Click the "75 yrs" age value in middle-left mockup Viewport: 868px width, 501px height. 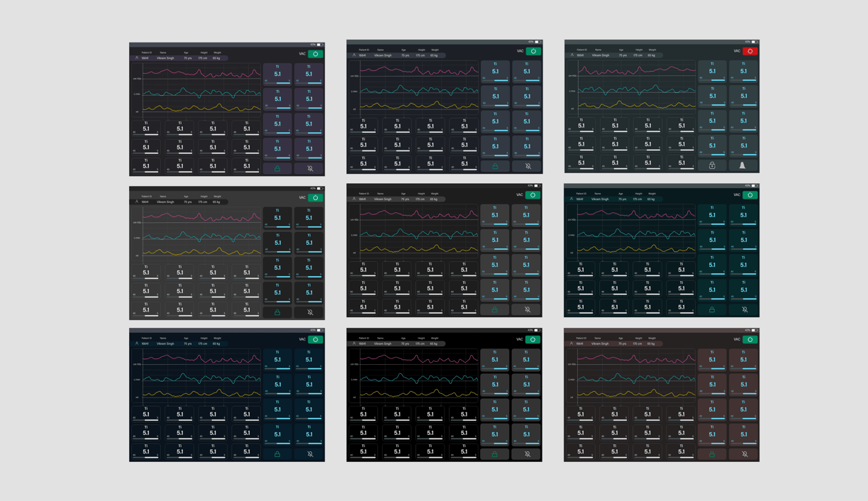pos(187,202)
